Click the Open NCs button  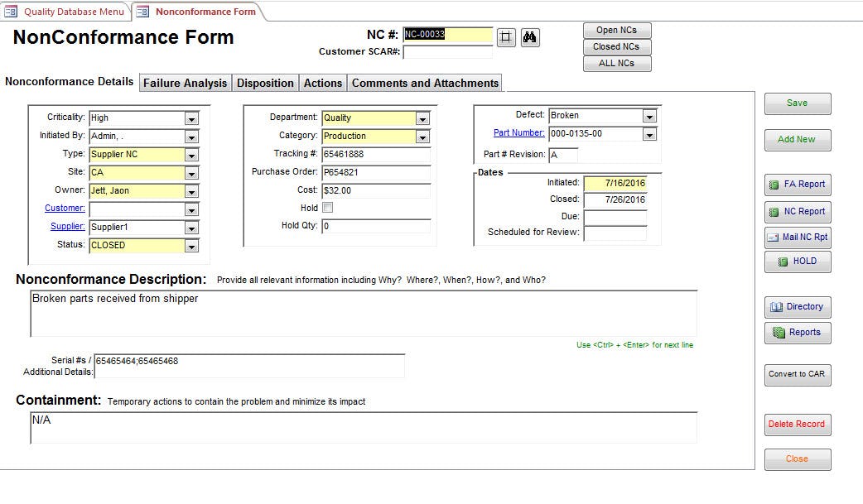tap(616, 30)
